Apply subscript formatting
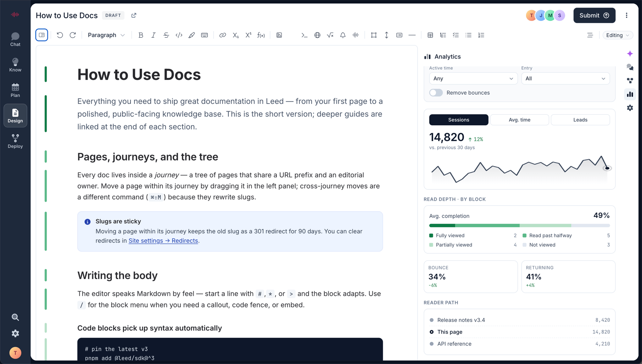 [236, 35]
